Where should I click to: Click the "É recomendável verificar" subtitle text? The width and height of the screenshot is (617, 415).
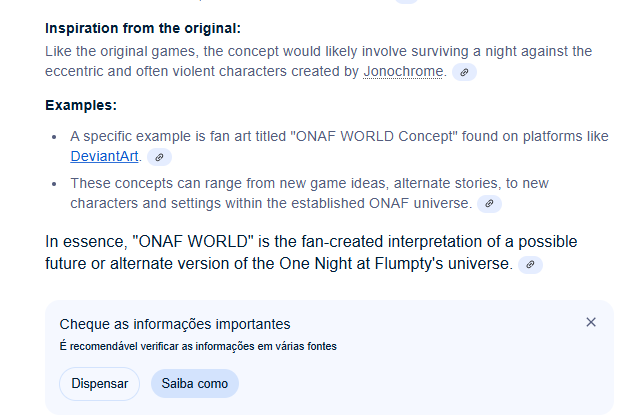click(198, 346)
